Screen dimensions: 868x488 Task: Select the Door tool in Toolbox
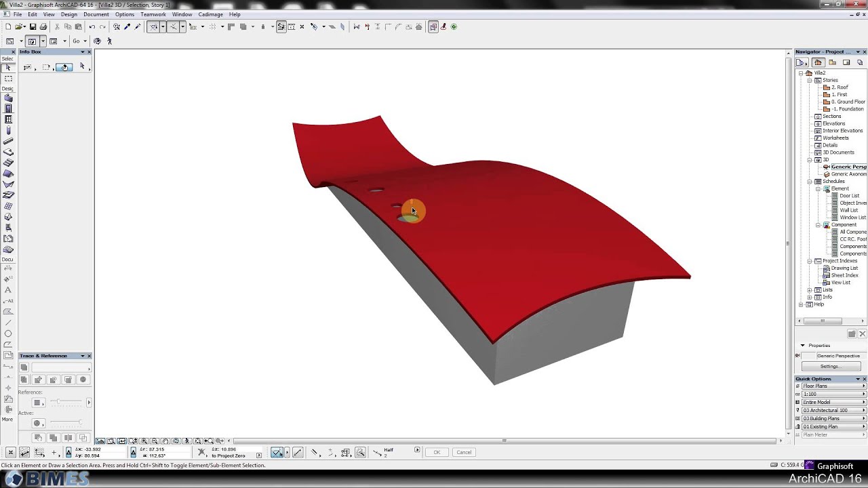coord(8,109)
